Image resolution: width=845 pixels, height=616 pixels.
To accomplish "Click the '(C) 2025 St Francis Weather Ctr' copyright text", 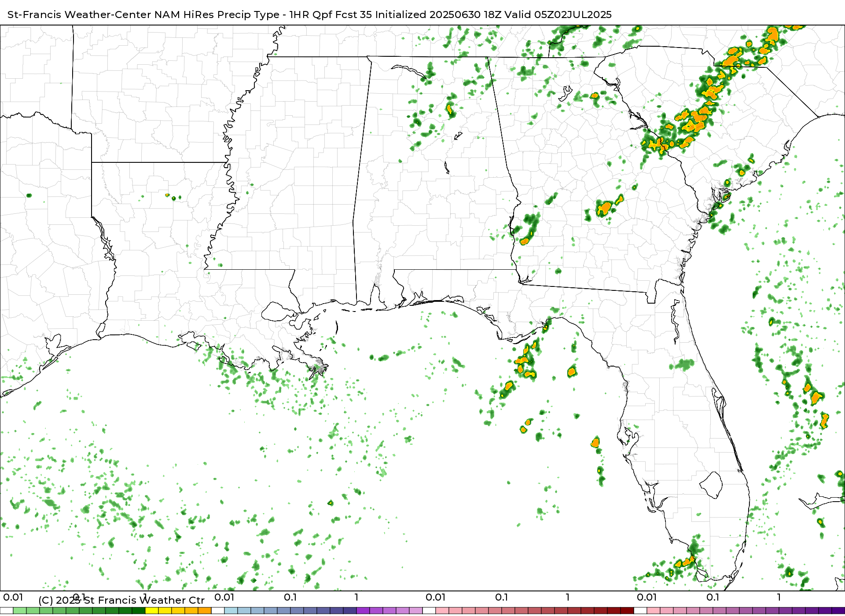I will point(121,600).
